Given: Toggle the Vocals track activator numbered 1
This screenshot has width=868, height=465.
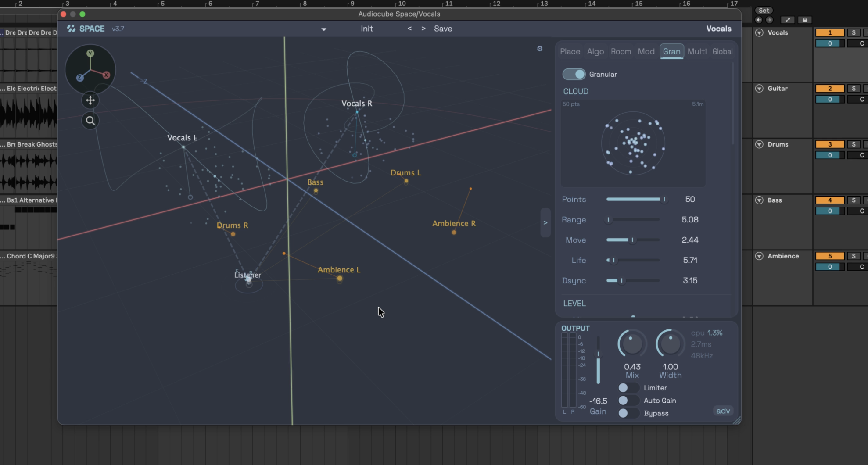Looking at the screenshot, I should [x=830, y=32].
